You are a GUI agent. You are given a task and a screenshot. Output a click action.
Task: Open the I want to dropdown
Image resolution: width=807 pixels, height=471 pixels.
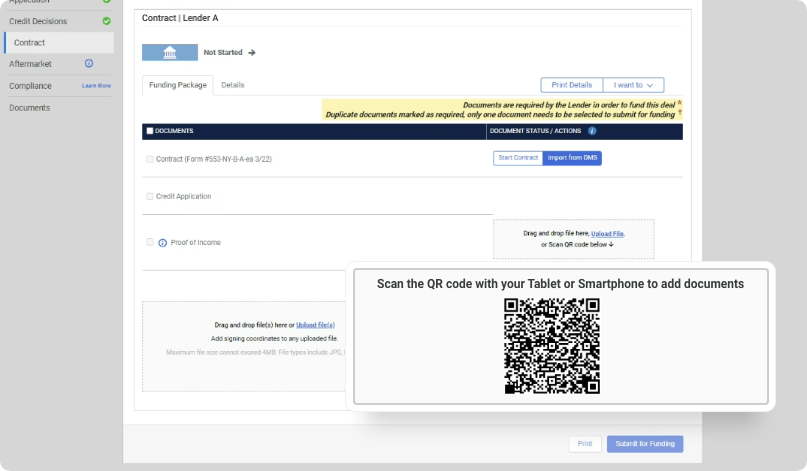click(x=634, y=85)
